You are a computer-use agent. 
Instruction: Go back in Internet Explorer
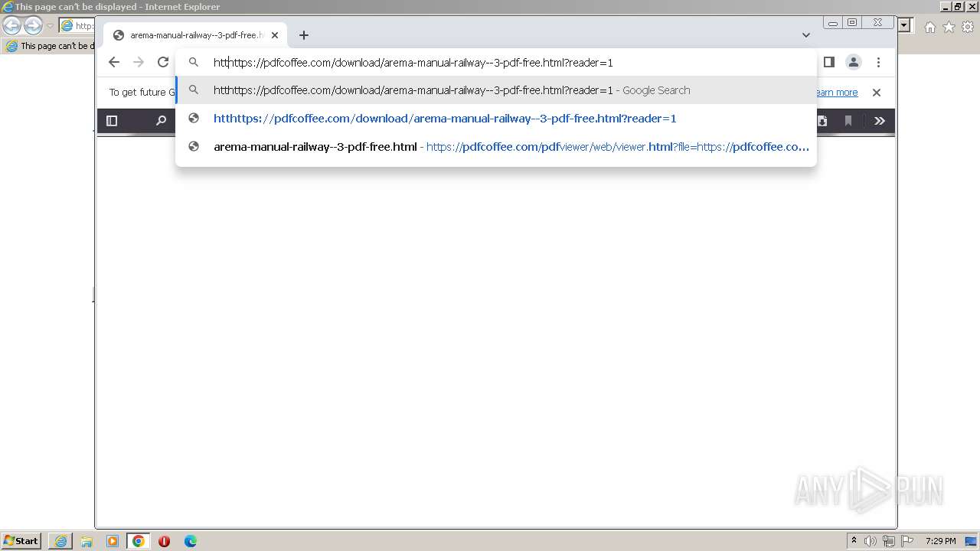tap(11, 26)
